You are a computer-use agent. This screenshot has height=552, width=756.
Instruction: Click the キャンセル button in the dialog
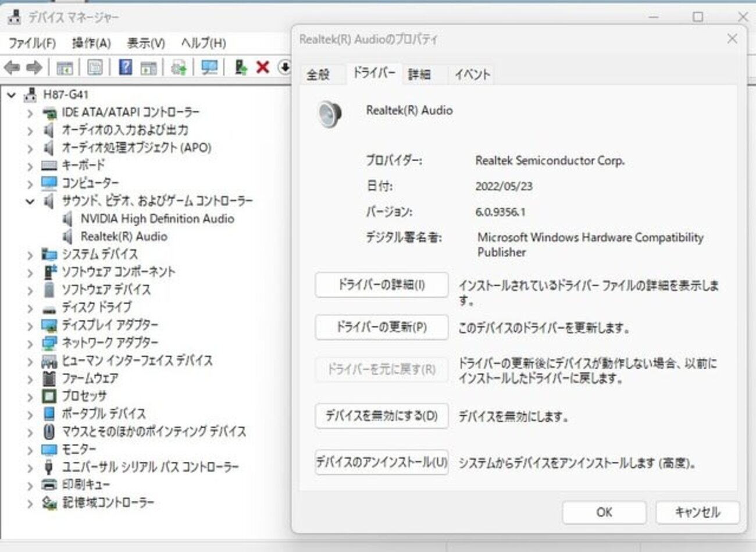(697, 512)
